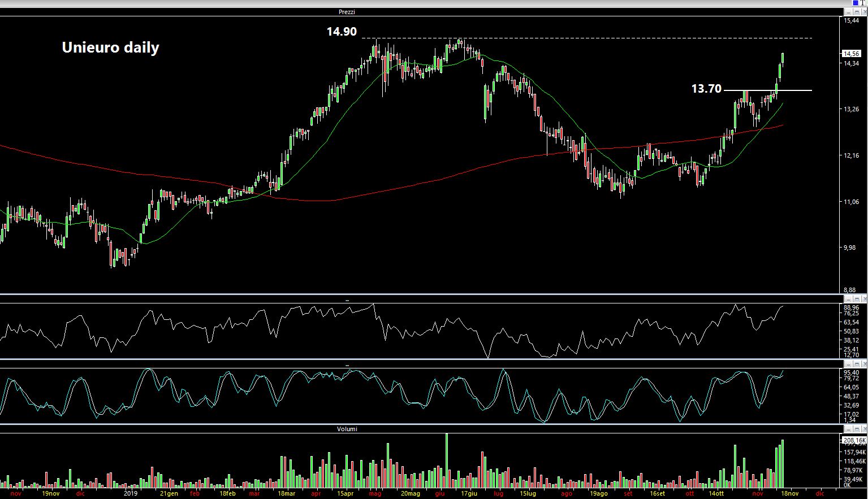The width and height of the screenshot is (868, 499).
Task: Click the 18nov date axis label
Action: coord(790,493)
